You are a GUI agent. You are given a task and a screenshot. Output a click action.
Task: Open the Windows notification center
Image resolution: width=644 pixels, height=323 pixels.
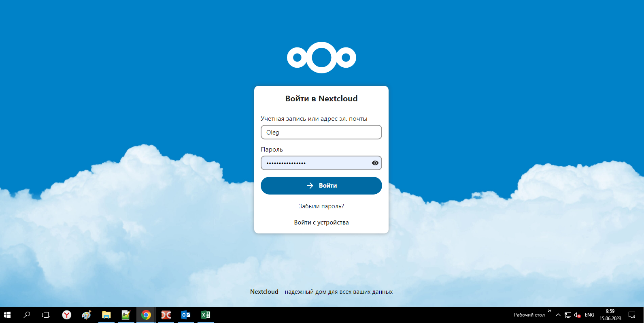click(632, 315)
